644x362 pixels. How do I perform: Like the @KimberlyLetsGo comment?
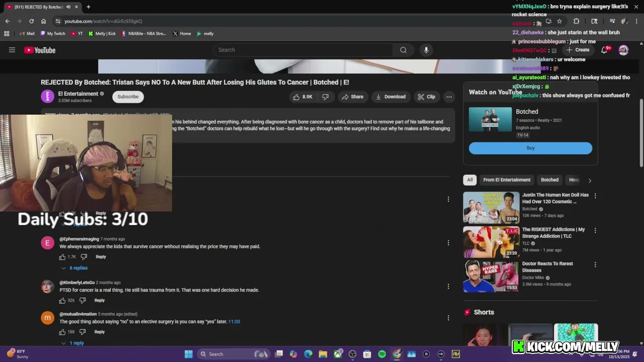[x=62, y=301]
